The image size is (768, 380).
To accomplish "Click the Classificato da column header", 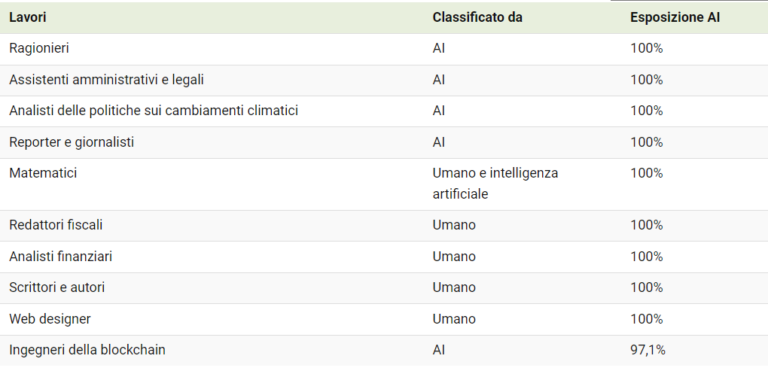I will point(477,17).
